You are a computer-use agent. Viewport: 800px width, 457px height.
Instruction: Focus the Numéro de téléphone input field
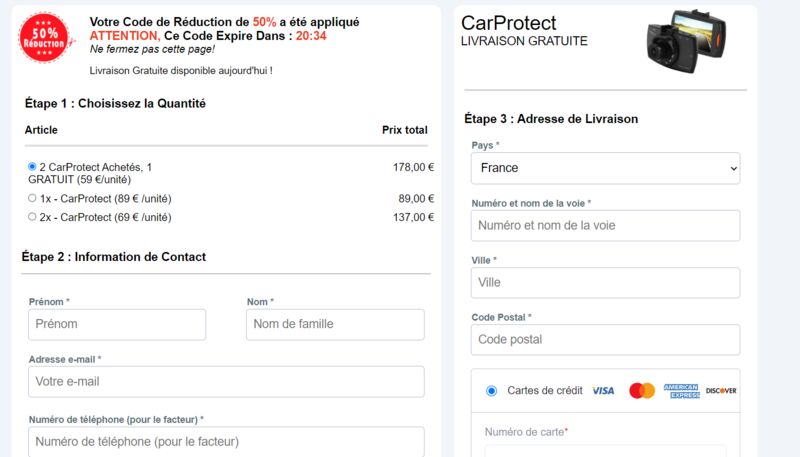(x=226, y=442)
